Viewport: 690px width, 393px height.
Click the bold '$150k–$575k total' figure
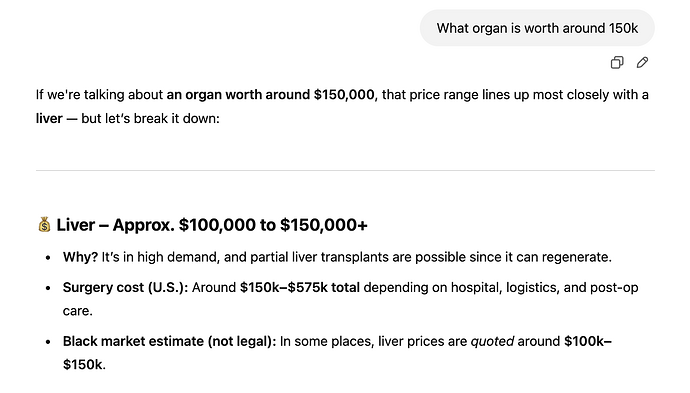pos(300,287)
